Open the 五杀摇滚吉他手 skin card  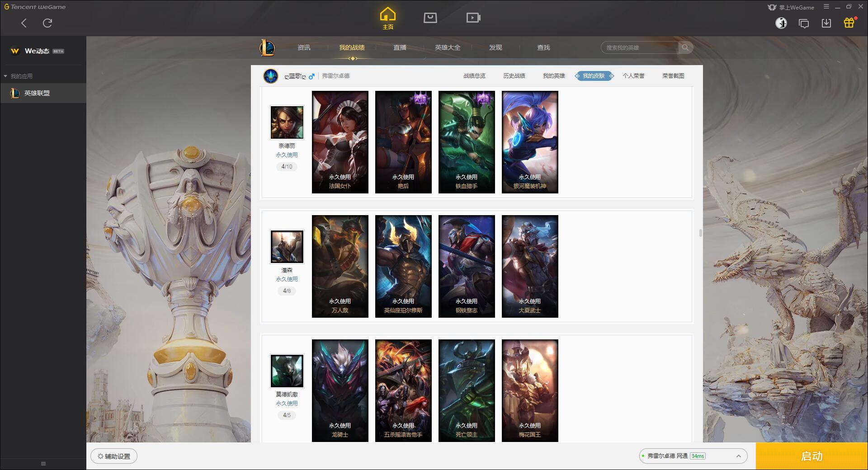pos(403,390)
